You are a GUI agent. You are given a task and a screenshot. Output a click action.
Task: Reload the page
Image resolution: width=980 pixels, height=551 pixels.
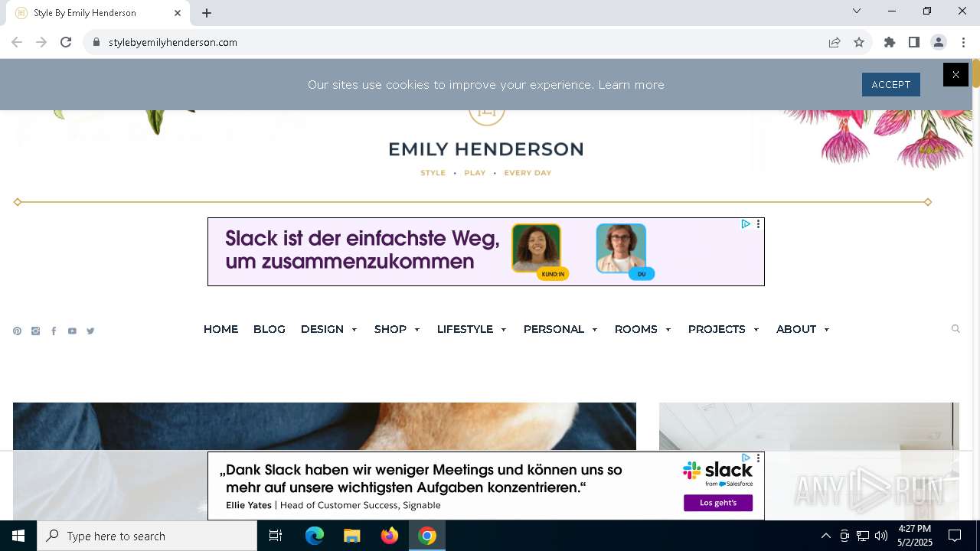point(66,42)
